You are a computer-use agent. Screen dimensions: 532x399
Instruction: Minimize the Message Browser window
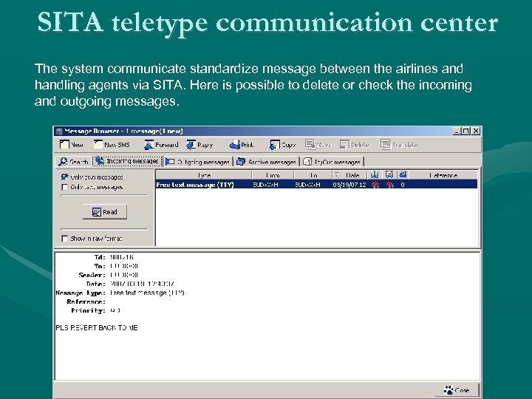pyautogui.click(x=457, y=131)
